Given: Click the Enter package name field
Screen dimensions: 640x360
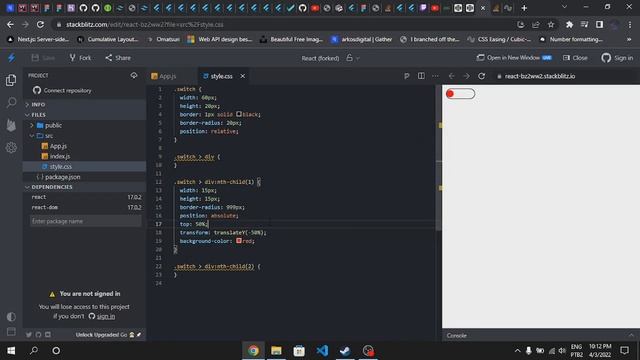Looking at the screenshot, I should (85, 221).
